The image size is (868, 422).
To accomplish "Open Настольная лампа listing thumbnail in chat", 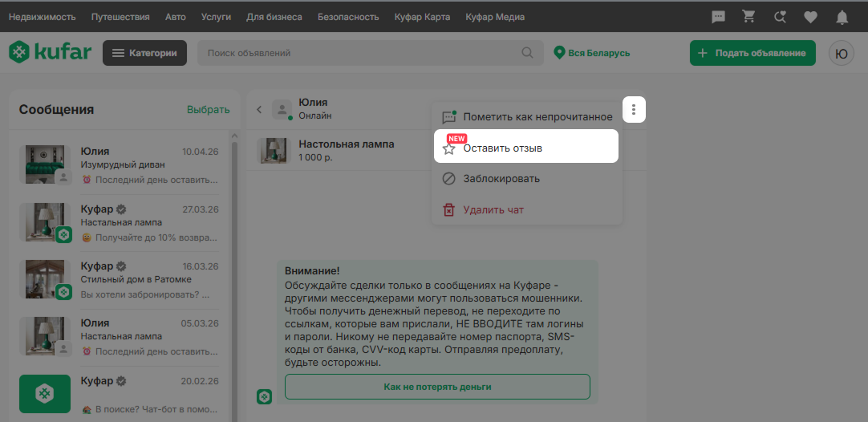I will 274,150.
